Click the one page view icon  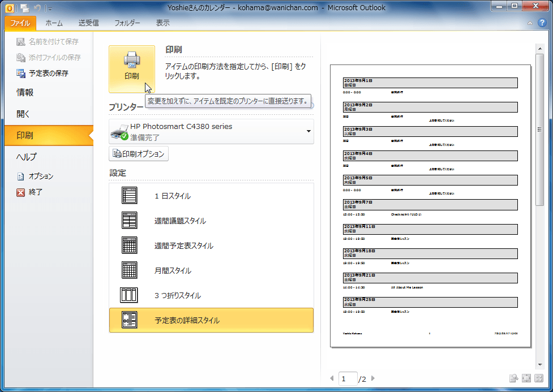pos(526,378)
